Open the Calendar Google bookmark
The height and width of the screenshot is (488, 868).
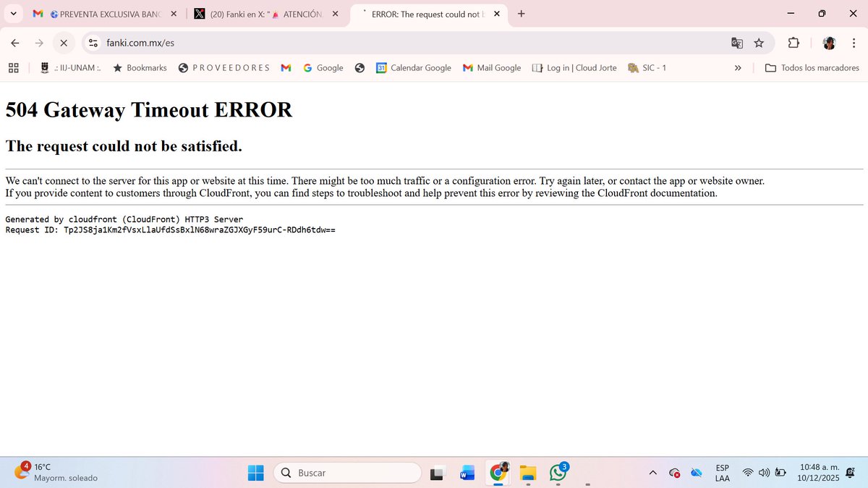click(x=414, y=68)
